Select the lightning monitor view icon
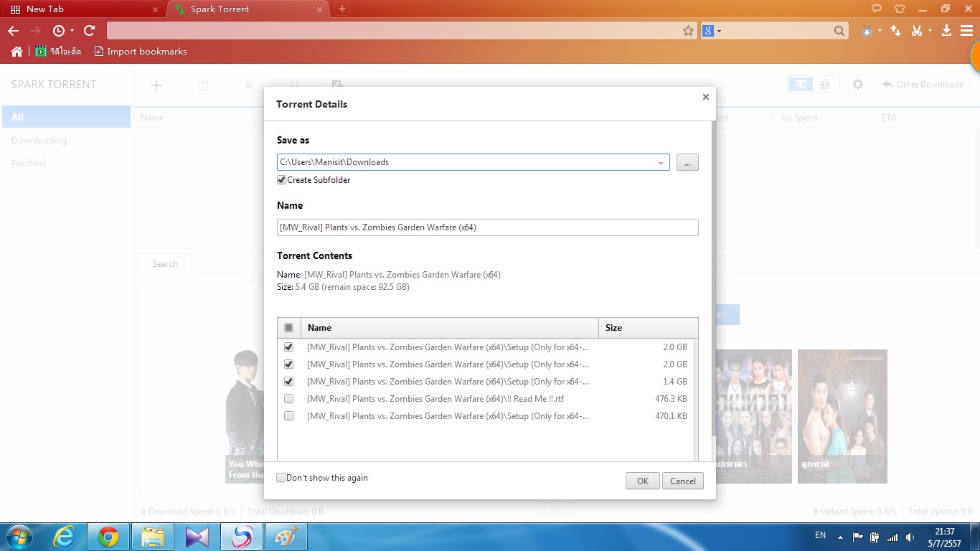 (801, 85)
